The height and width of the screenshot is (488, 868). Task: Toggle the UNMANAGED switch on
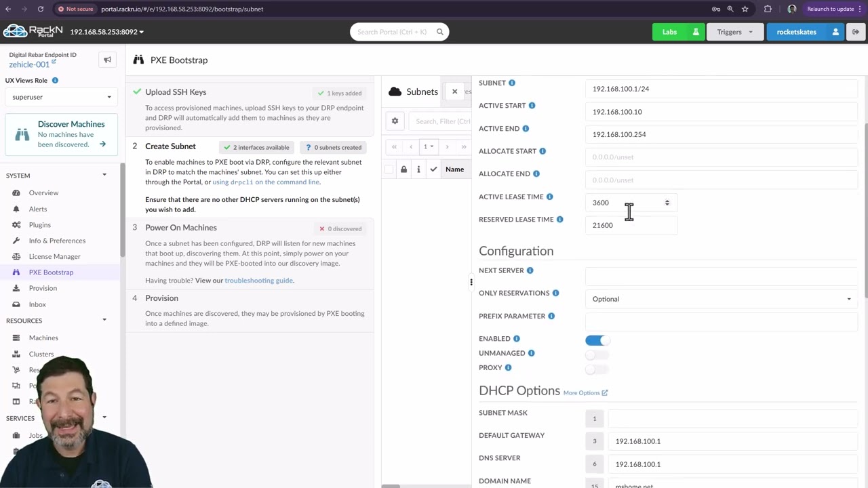point(597,354)
